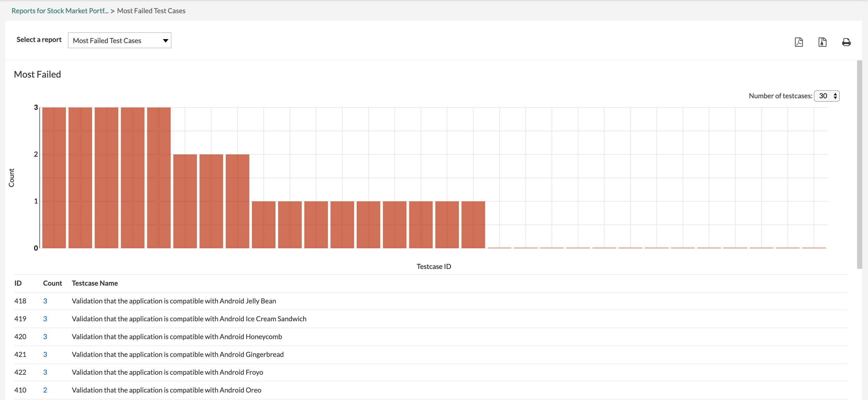Image resolution: width=868 pixels, height=400 pixels.
Task: Click the ID column header
Action: 18,283
